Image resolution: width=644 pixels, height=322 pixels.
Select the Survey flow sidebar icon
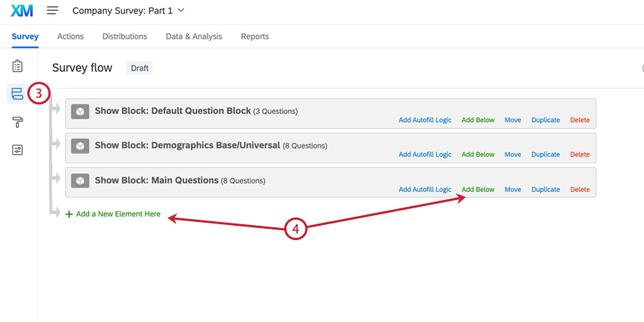(17, 94)
